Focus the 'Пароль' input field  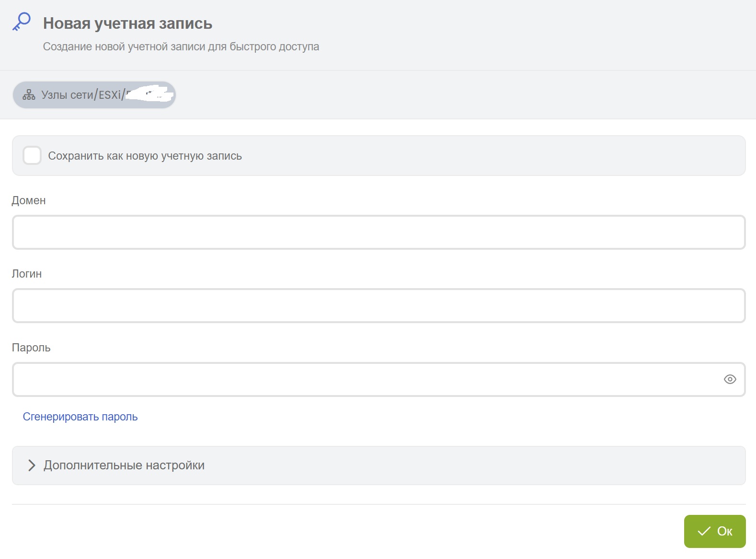[364, 379]
